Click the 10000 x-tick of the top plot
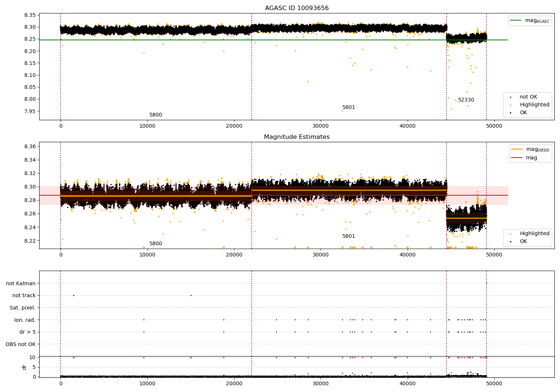Viewport: 560px width, 392px height. point(147,126)
